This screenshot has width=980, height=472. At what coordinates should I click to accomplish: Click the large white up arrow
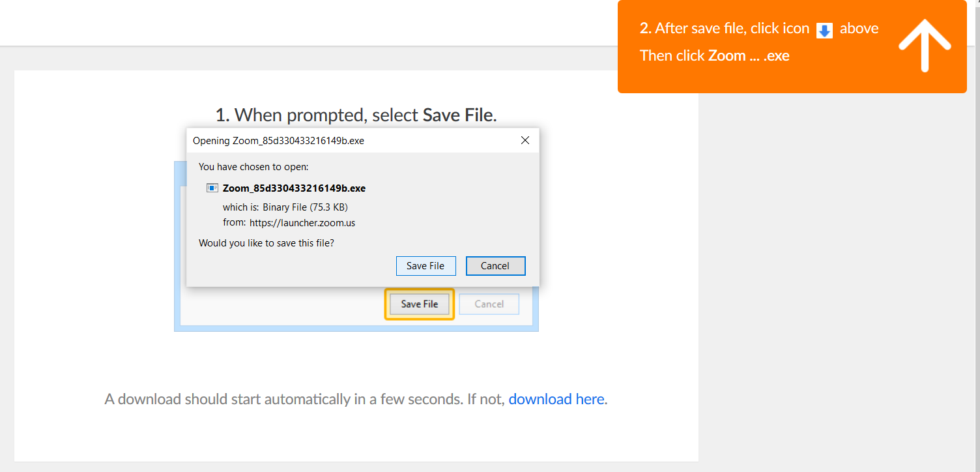[925, 44]
